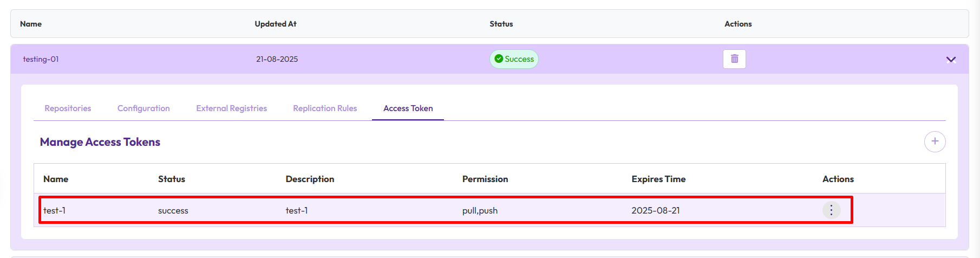Click the pull,push permission cell

[480, 210]
